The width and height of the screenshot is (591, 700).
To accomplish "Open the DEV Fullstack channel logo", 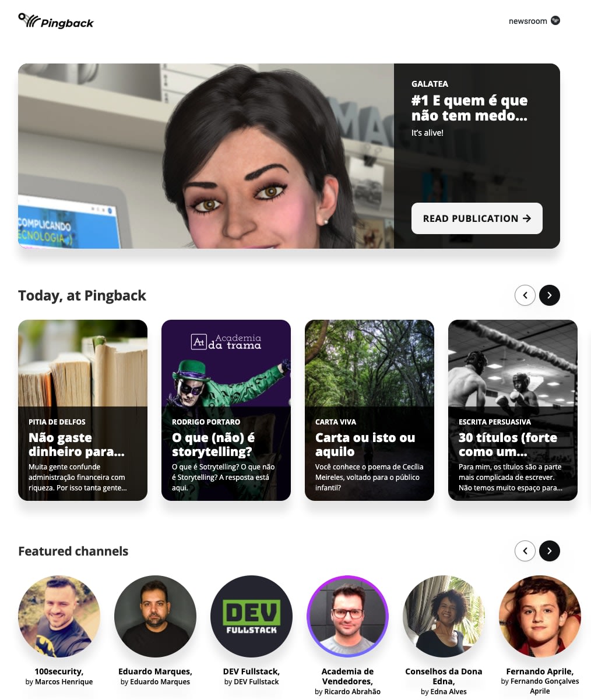I will pos(251,617).
